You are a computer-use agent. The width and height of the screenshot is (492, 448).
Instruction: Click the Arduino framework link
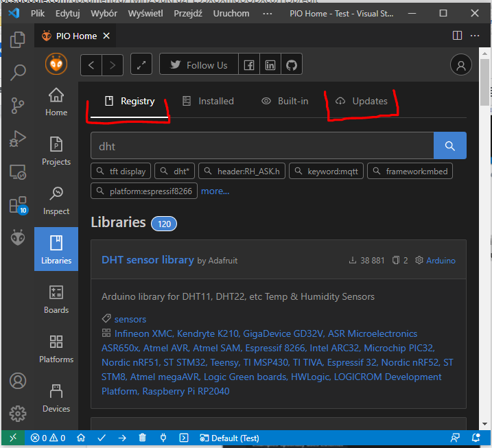coord(441,261)
